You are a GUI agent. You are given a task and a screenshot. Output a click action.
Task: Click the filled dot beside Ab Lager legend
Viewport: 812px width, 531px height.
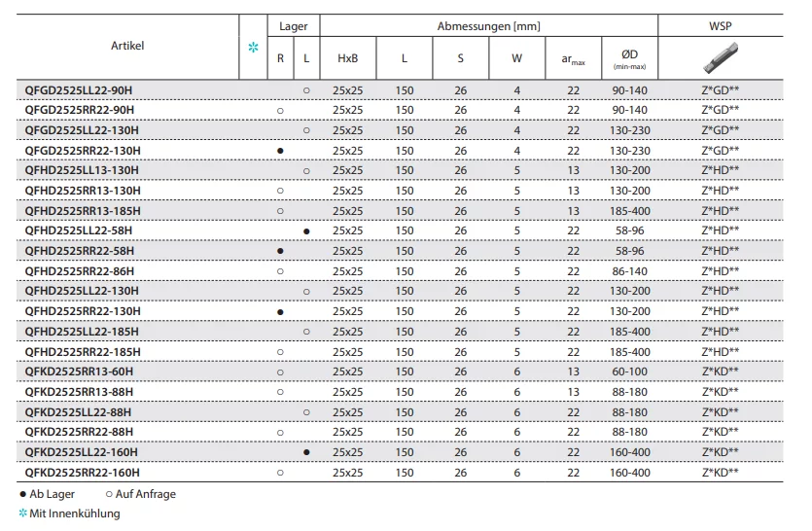[23, 494]
